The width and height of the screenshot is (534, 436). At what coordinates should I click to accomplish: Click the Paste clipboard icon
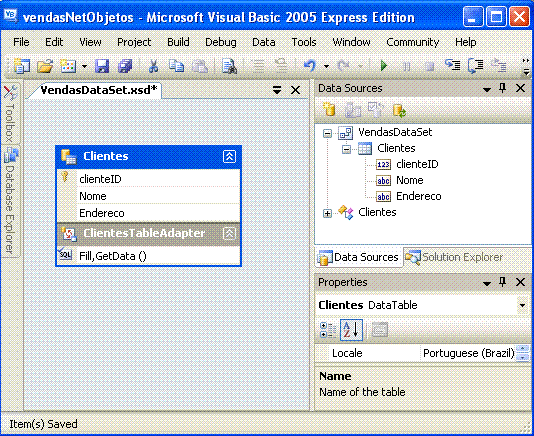[200, 66]
